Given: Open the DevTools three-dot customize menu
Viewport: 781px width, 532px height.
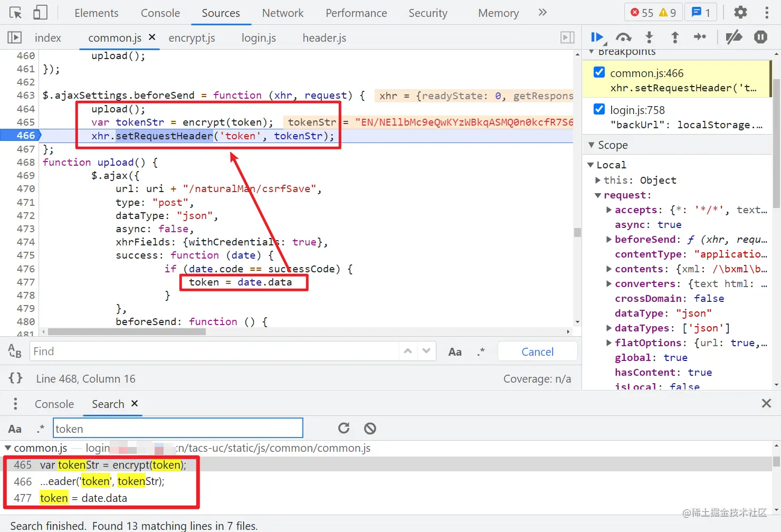Looking at the screenshot, I should point(767,12).
